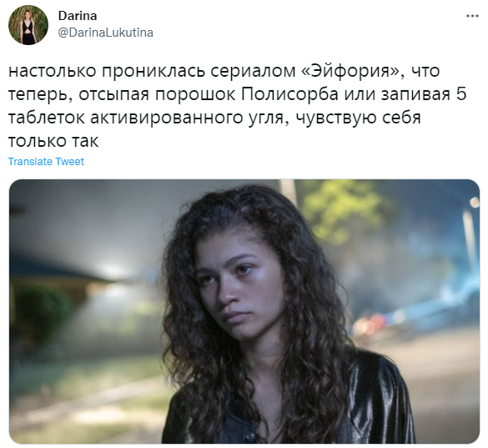Click the Translate Tweet link
The height and width of the screenshot is (448, 488).
(46, 161)
